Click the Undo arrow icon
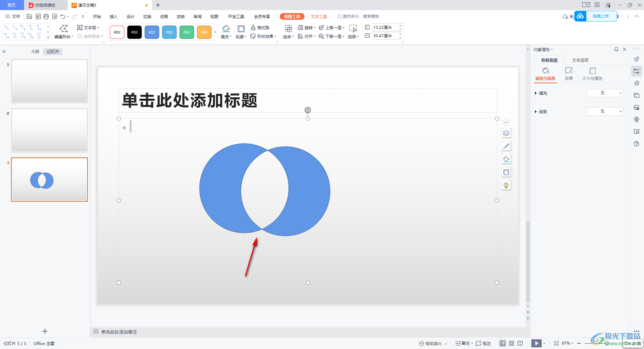The width and height of the screenshot is (644, 349). (63, 16)
